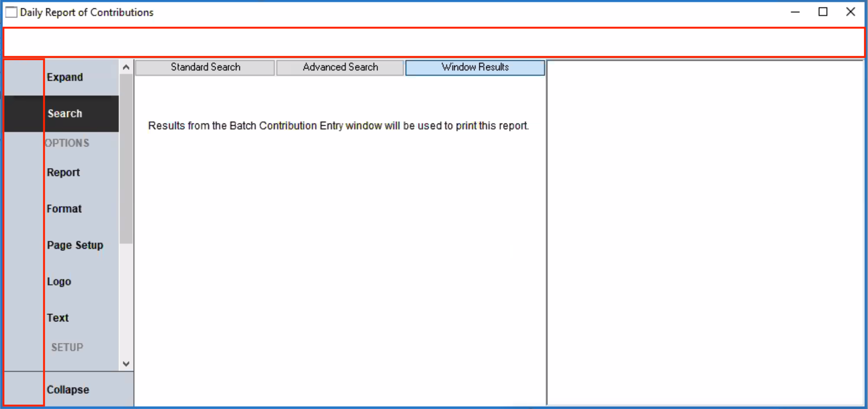The image size is (868, 409).
Task: Click the sidebar scroll down arrow
Action: tap(126, 364)
